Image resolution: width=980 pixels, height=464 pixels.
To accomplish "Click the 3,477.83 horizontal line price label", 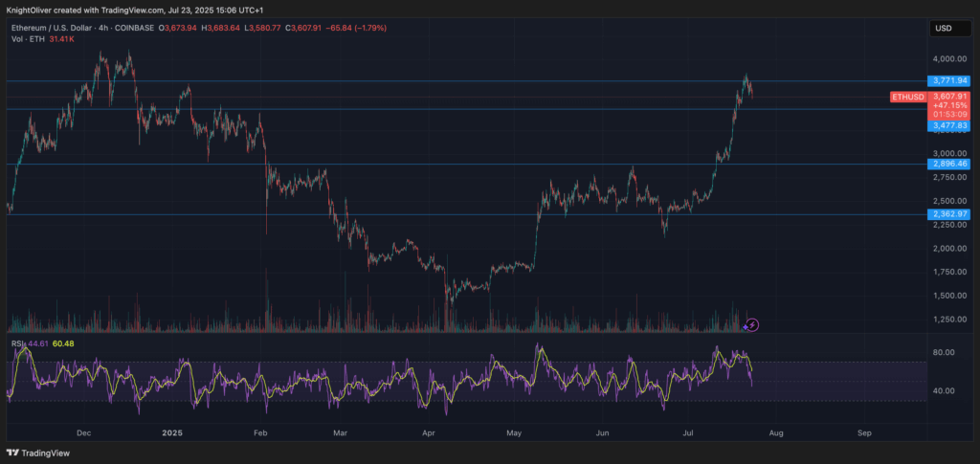I will [948, 124].
